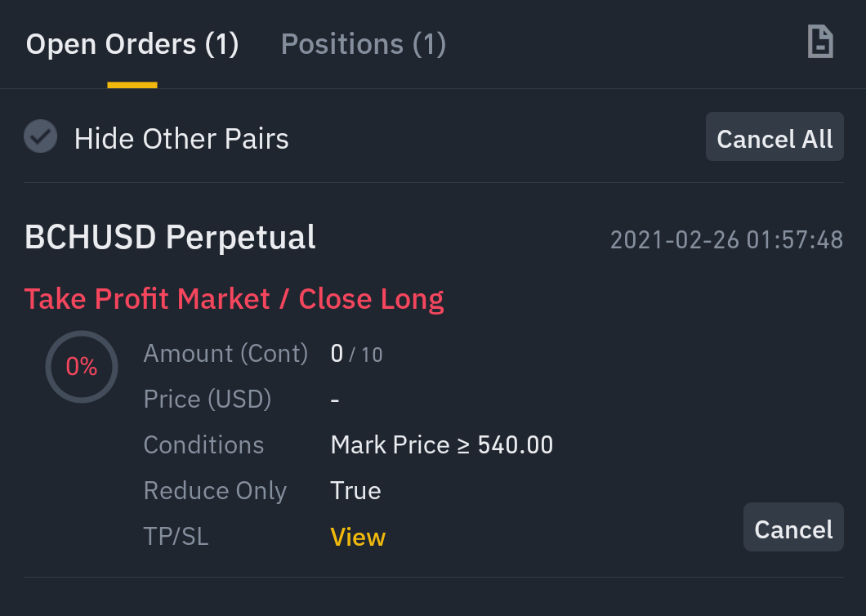The width and height of the screenshot is (866, 616).
Task: Toggle the Hide Other Pairs checkbox
Action: [x=40, y=136]
